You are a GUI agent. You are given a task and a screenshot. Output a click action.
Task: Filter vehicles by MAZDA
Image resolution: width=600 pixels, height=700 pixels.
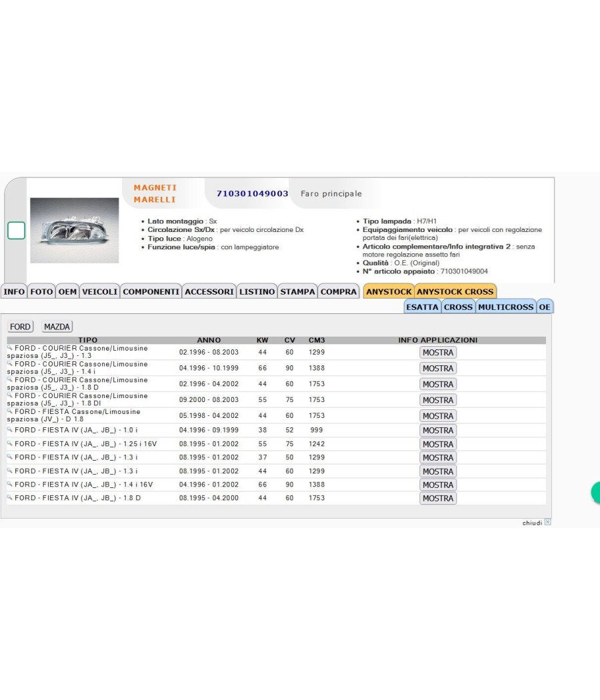pyautogui.click(x=57, y=327)
